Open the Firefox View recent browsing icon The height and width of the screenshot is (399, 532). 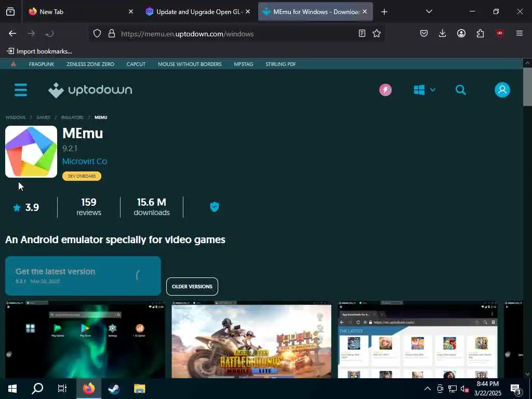tap(10, 12)
